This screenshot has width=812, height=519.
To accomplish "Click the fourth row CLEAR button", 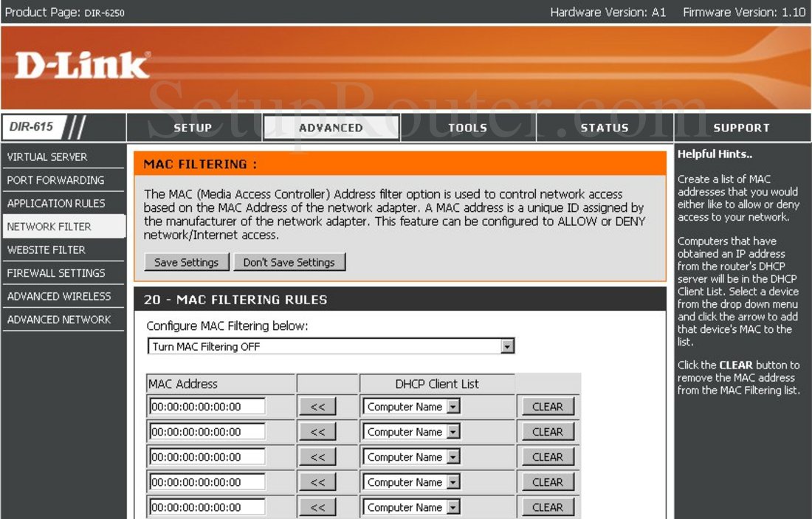I will (548, 481).
